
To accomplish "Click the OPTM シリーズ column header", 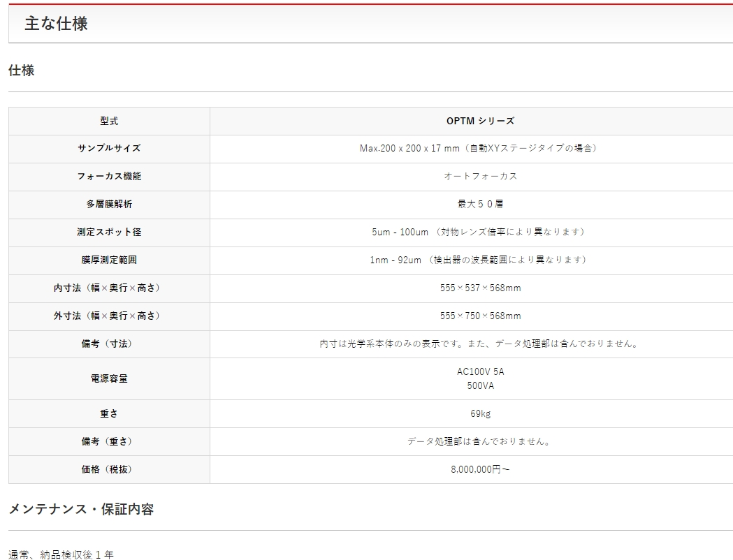I will click(x=480, y=121).
